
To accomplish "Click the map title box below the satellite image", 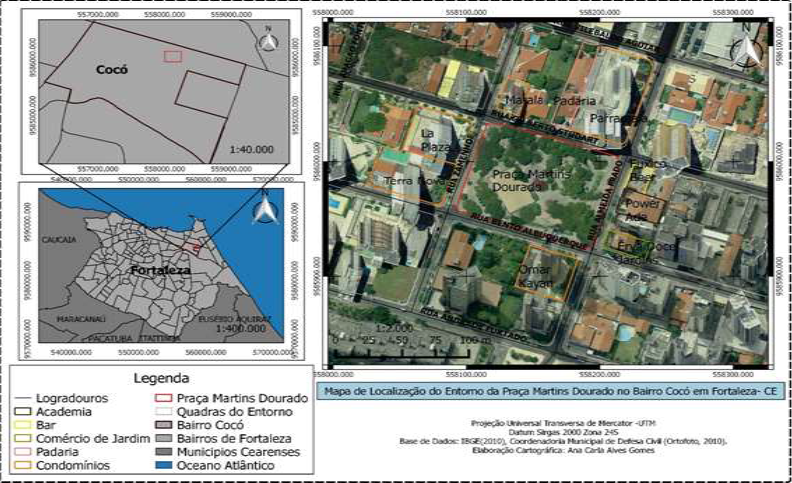I will [551, 391].
